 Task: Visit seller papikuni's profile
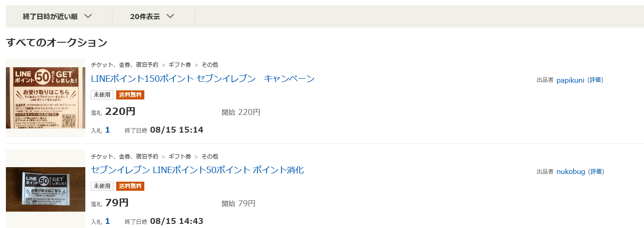pyautogui.click(x=570, y=80)
